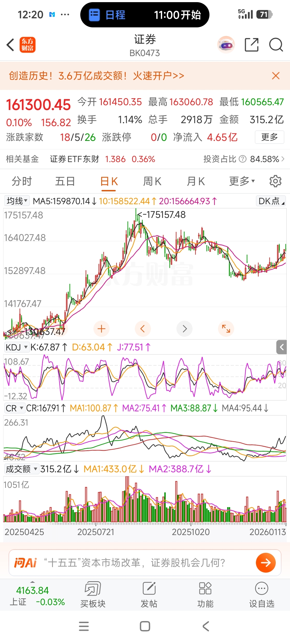
Task: Tap the 161300.45 price figure
Action: pyautogui.click(x=38, y=105)
